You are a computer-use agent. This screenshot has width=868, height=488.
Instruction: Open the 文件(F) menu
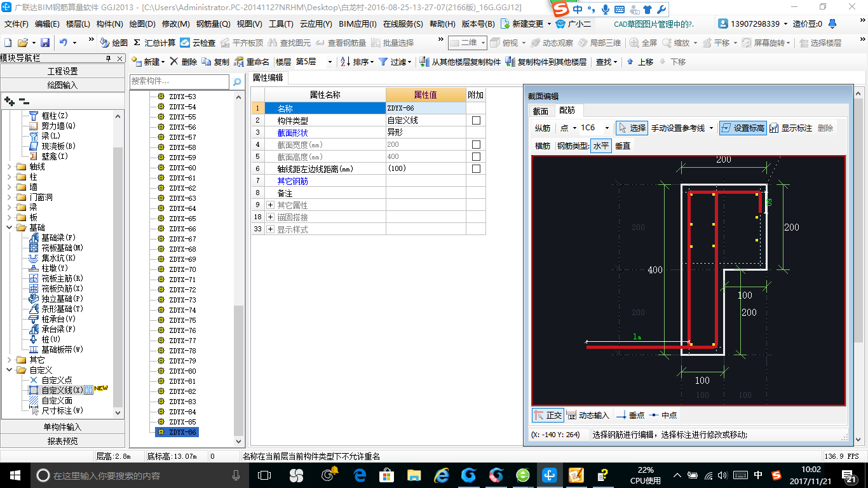coord(17,24)
